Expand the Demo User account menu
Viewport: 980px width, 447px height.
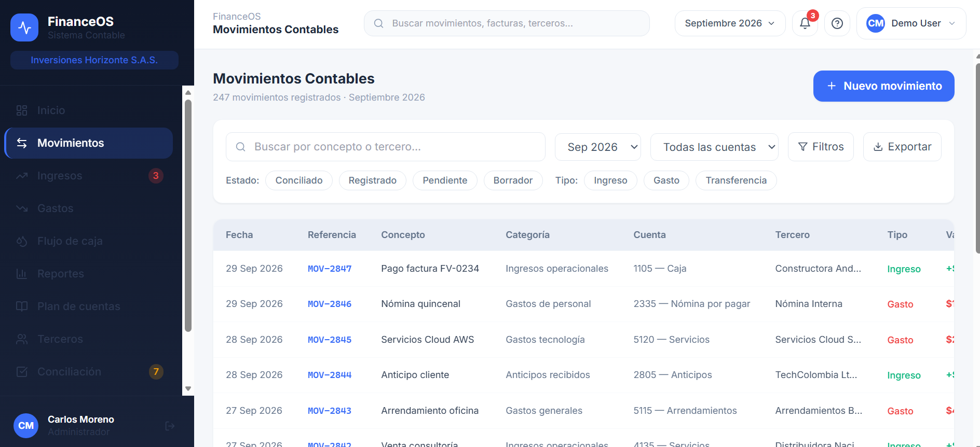(x=911, y=23)
